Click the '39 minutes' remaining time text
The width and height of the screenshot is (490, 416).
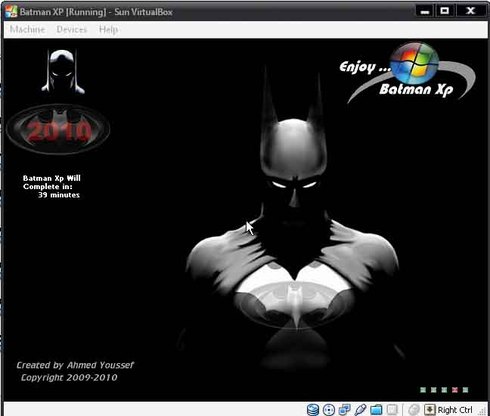(59, 195)
